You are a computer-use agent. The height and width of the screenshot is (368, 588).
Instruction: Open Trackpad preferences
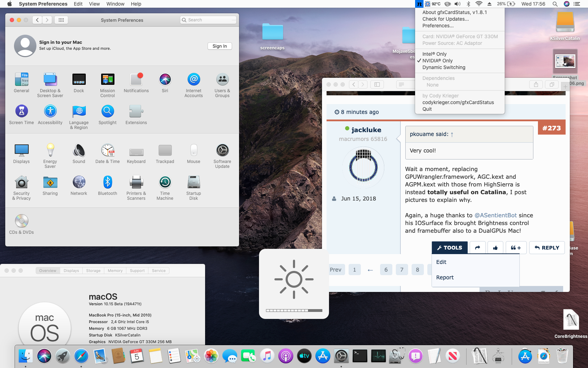165,154
